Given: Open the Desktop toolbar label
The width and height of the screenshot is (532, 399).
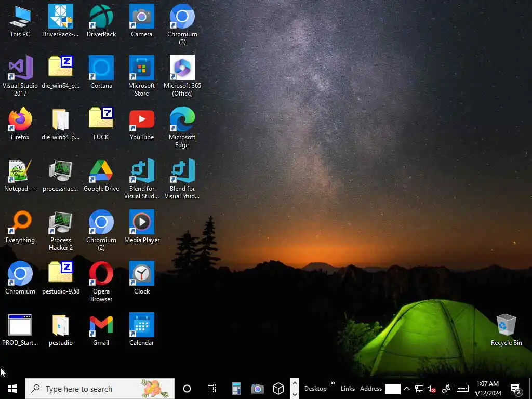Looking at the screenshot, I should coord(315,389).
